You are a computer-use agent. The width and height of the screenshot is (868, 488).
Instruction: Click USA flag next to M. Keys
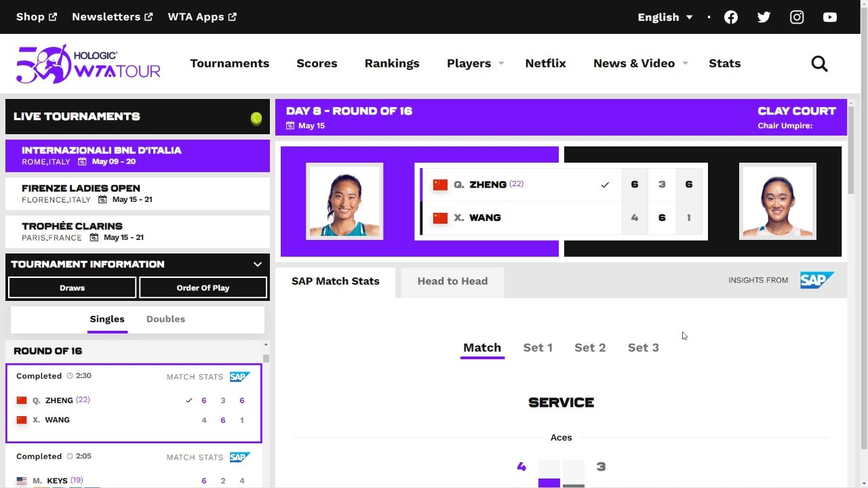coord(22,481)
